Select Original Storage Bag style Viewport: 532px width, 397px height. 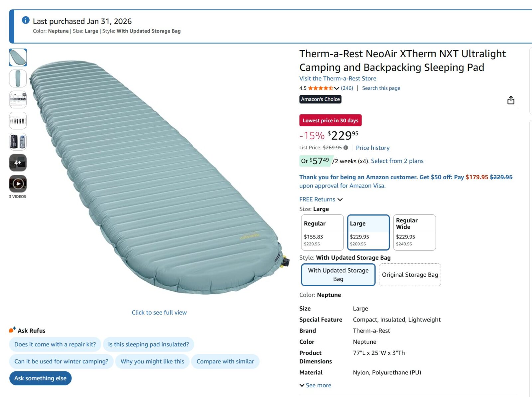pos(410,275)
